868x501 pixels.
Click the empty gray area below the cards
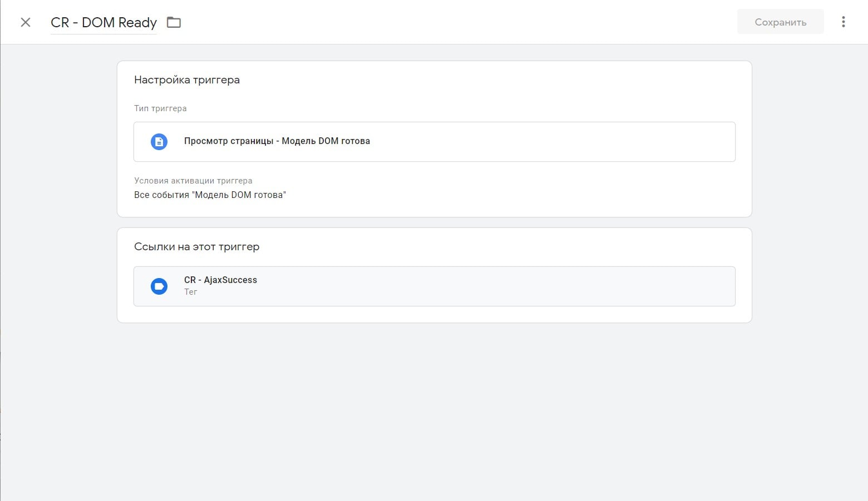(x=434, y=411)
